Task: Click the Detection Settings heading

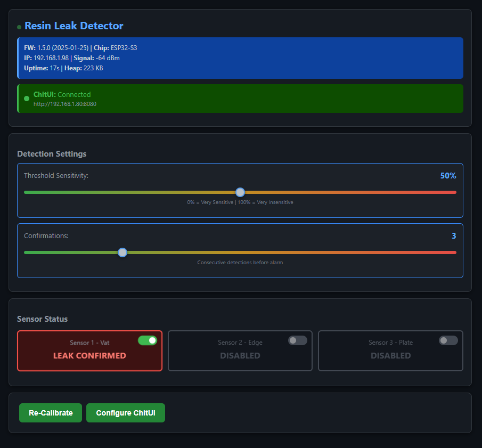Action: tap(52, 154)
